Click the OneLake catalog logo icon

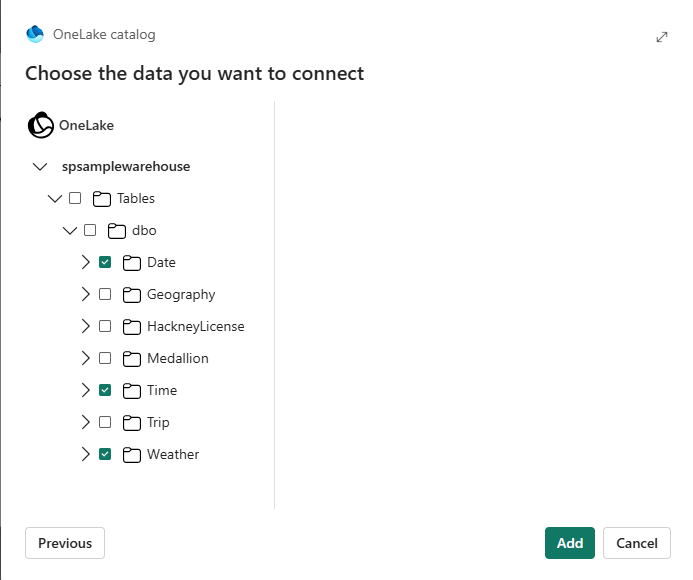point(35,35)
